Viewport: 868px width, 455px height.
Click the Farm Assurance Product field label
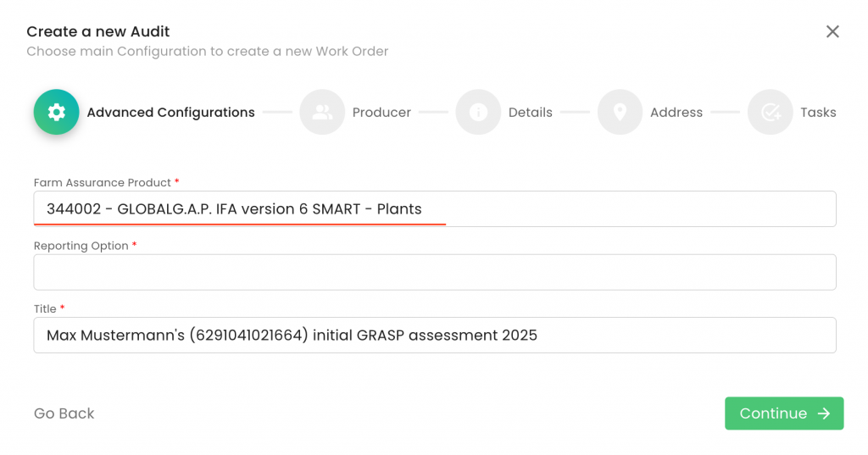(x=103, y=183)
